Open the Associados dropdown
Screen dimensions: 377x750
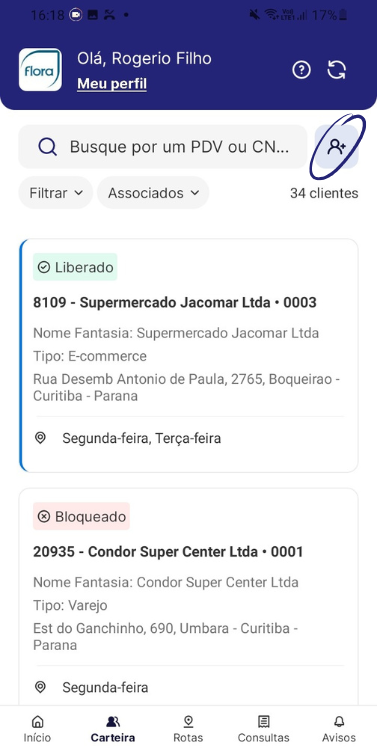coord(153,193)
